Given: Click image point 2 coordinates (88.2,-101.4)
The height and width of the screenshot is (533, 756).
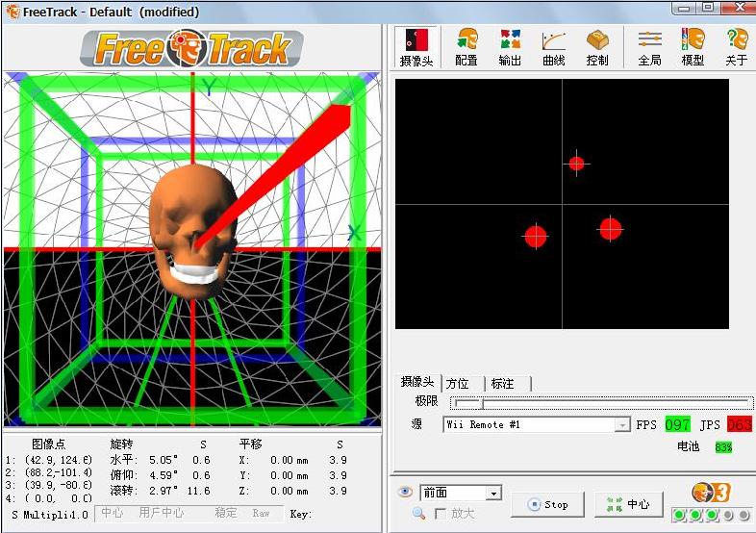Looking at the screenshot, I should (x=58, y=471).
